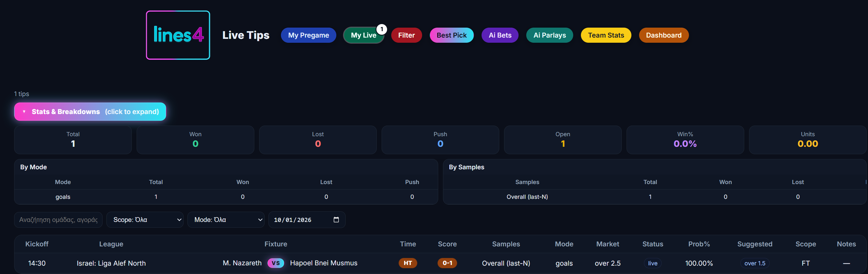The width and height of the screenshot is (868, 274).
Task: Open the My Pregame tab
Action: coord(308,35)
